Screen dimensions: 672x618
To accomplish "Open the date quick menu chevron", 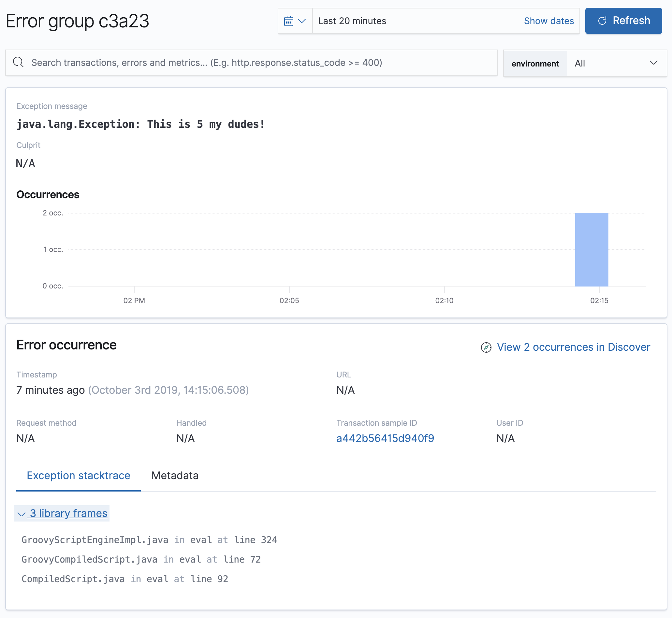I will click(x=302, y=21).
